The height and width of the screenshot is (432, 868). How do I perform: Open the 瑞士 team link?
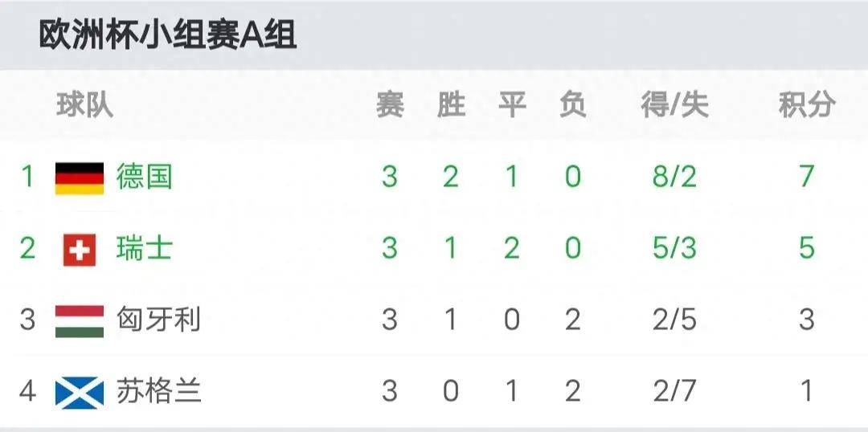coord(144,248)
